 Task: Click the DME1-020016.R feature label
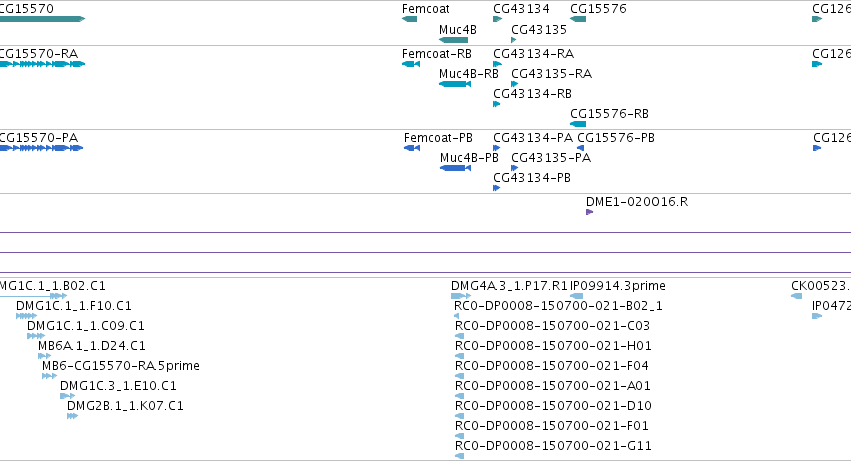coord(637,202)
